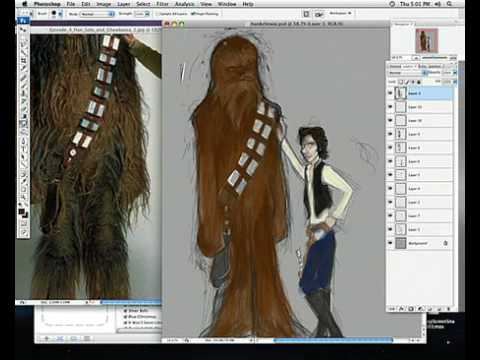
Task: Open the Filter menu
Action: pyautogui.click(x=162, y=4)
